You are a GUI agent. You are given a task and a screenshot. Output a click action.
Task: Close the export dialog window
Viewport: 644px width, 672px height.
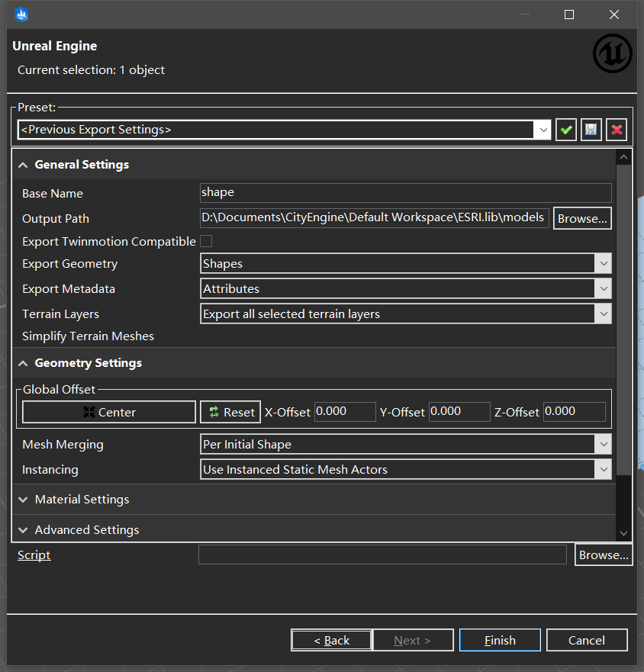pos(614,14)
